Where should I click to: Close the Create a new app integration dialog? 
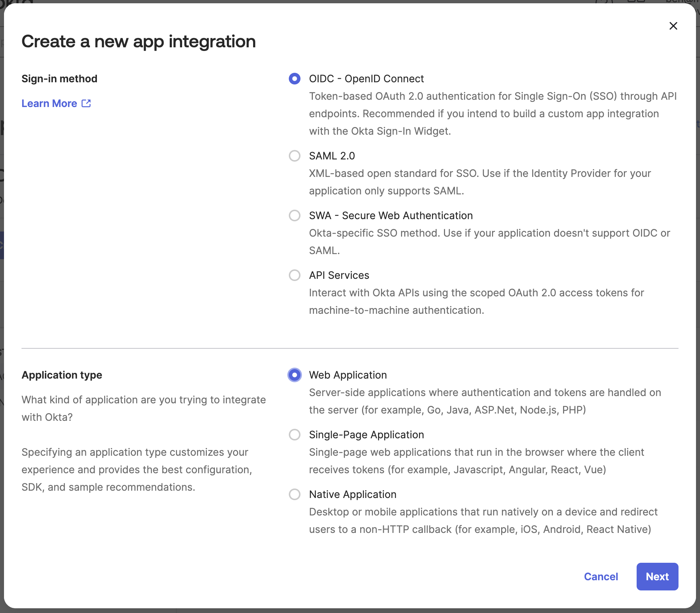[673, 25]
